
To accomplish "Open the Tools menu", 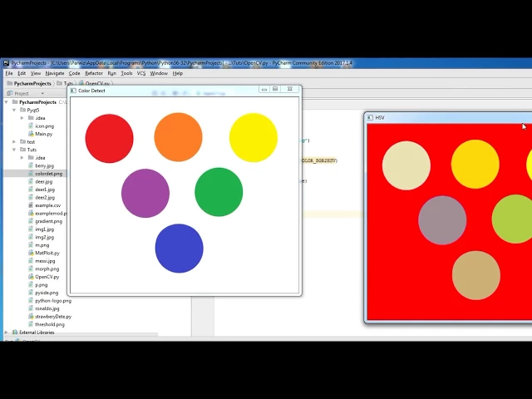I will click(126, 73).
